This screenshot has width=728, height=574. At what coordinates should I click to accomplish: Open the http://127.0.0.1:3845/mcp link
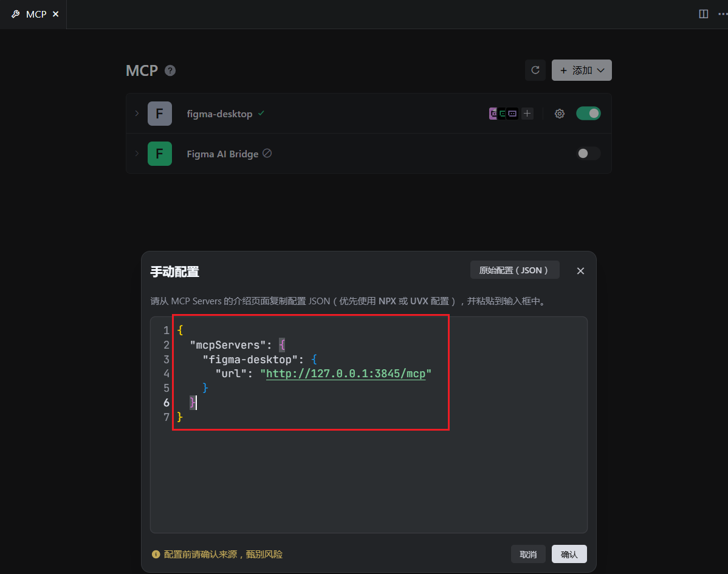(x=345, y=374)
